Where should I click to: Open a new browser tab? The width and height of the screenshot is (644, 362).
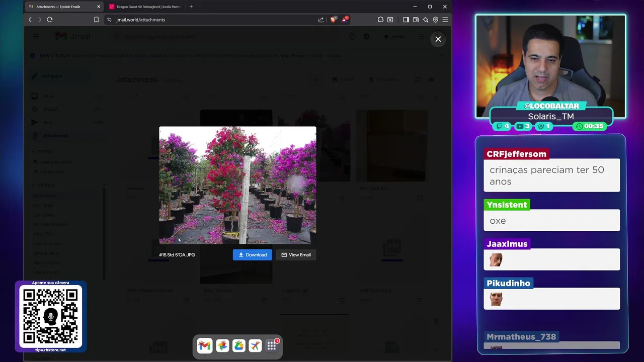191,7
